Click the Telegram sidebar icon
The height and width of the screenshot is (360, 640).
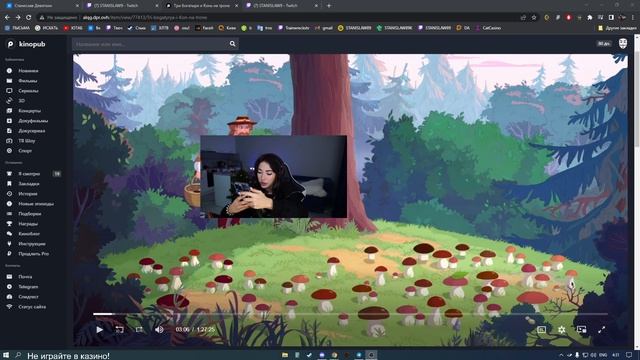pos(9,287)
